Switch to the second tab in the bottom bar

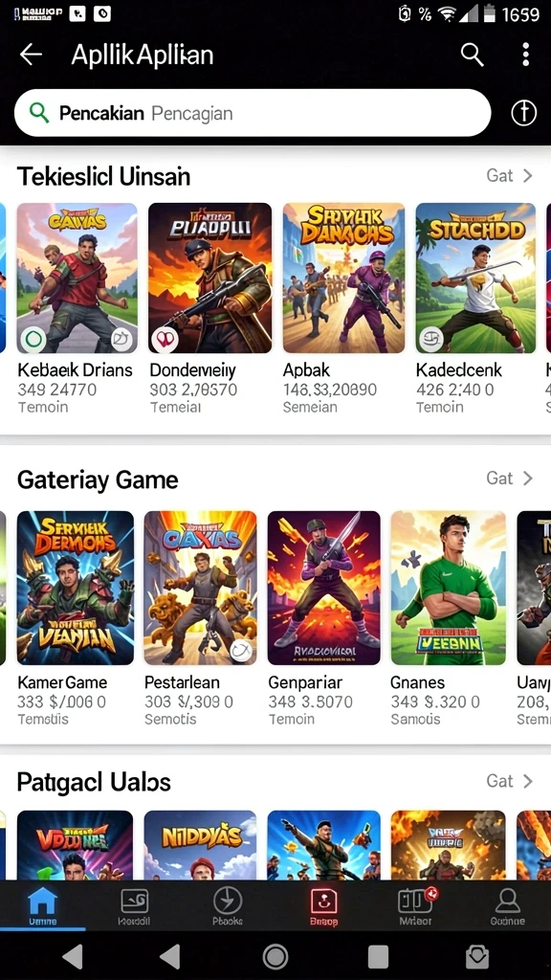(134, 906)
